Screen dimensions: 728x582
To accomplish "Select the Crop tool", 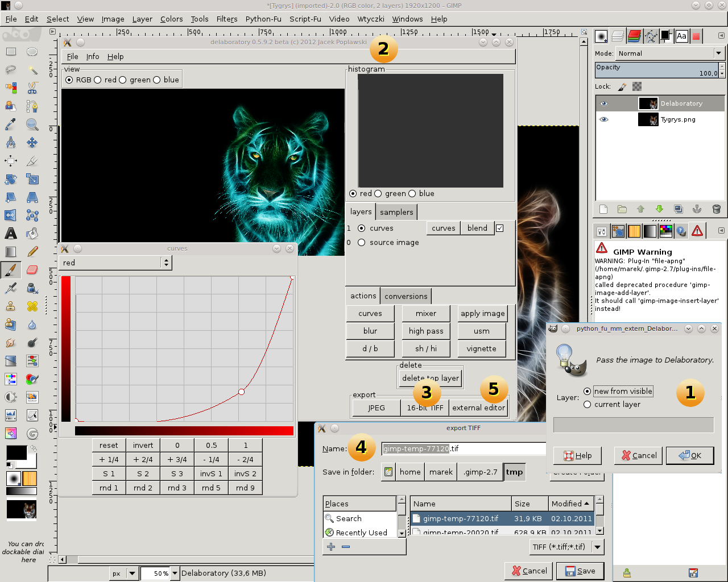I will [x=32, y=161].
